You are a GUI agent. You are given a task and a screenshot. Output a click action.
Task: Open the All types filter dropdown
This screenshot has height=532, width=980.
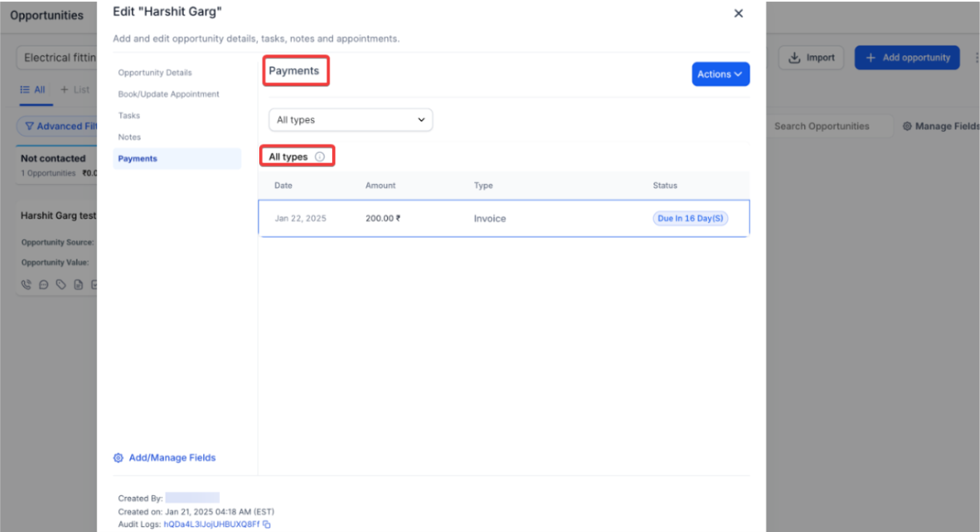350,120
